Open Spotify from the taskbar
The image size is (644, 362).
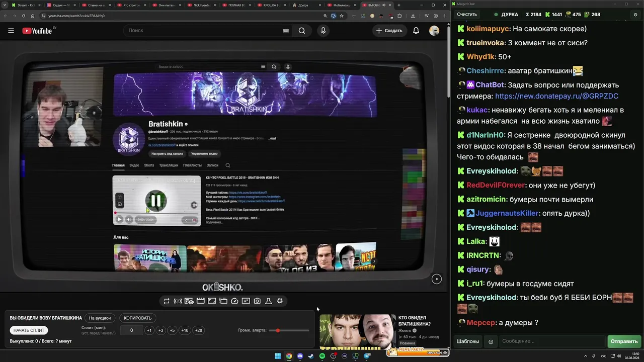coord(322,356)
